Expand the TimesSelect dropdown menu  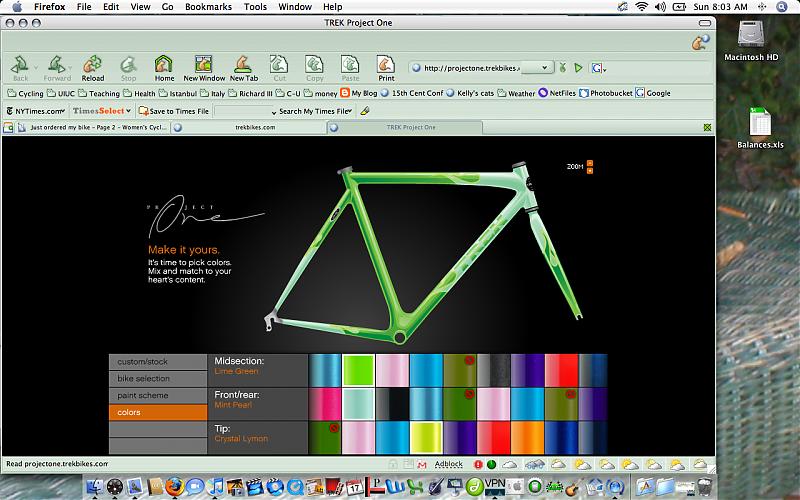pyautogui.click(x=129, y=111)
